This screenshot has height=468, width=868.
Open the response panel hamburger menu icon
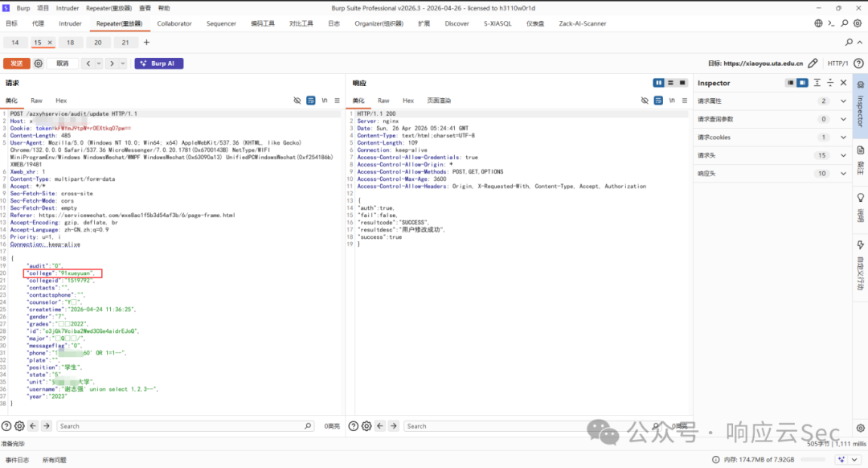tap(685, 101)
